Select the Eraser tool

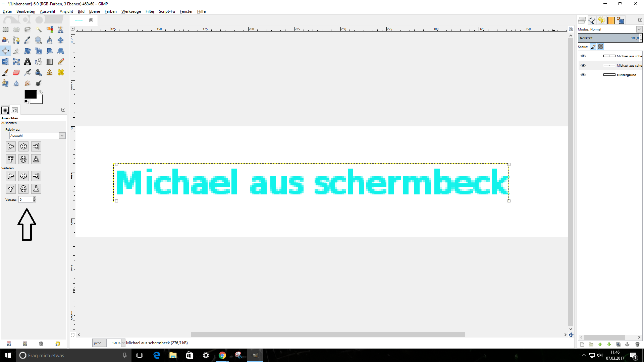pos(16,72)
